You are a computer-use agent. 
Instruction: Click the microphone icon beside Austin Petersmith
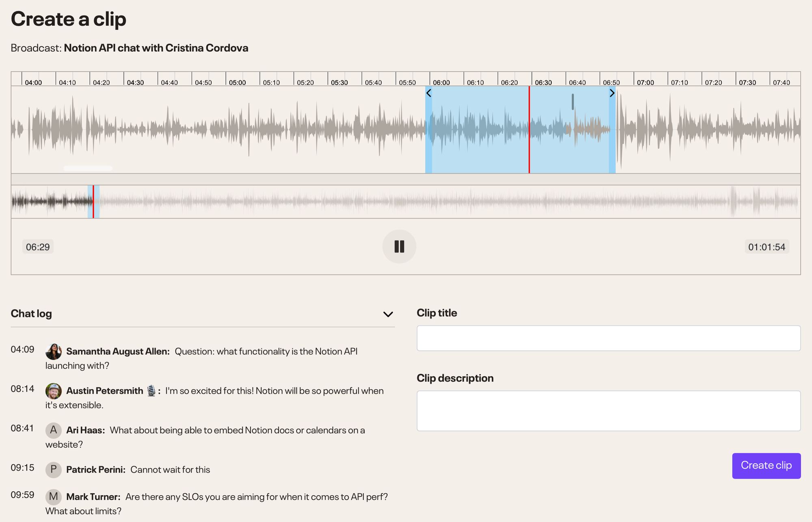click(151, 390)
